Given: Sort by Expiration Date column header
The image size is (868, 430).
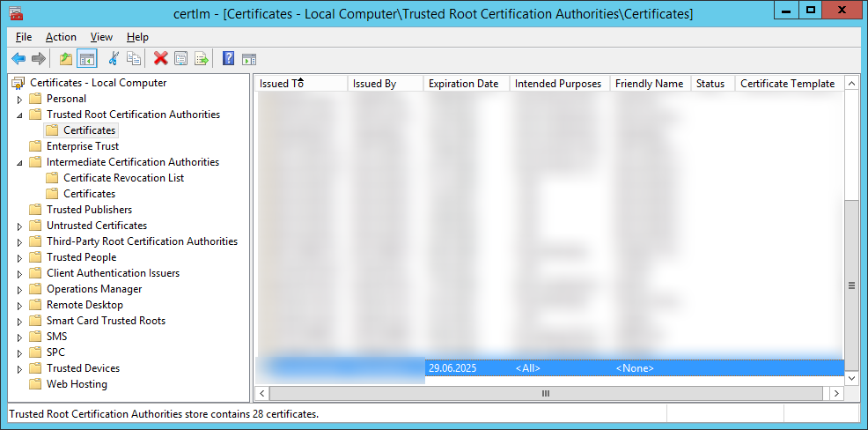Looking at the screenshot, I should pos(463,84).
